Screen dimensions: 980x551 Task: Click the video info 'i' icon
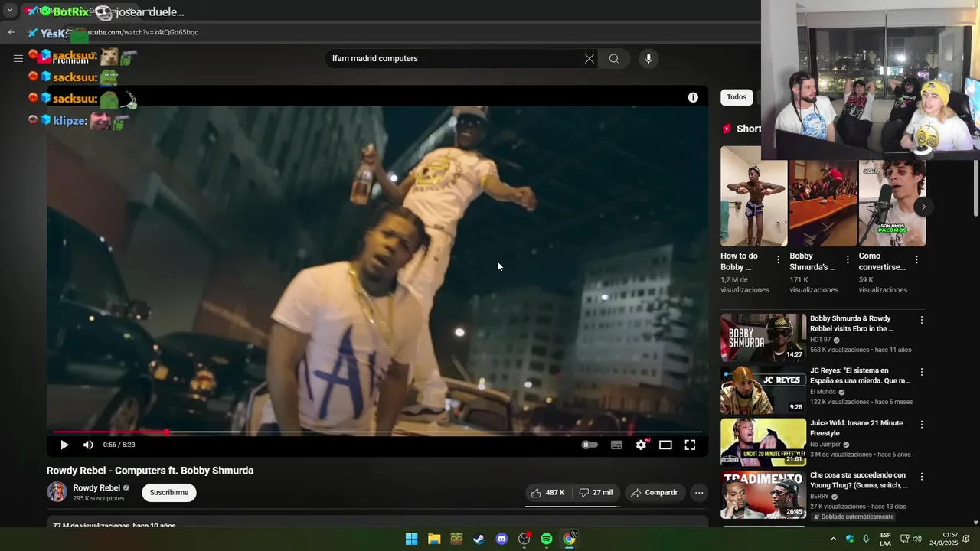[693, 97]
